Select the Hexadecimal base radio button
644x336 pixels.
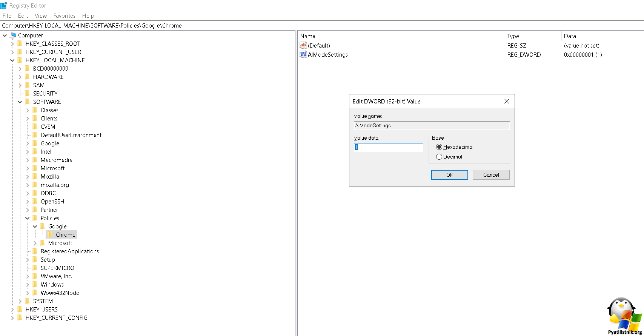coord(439,147)
